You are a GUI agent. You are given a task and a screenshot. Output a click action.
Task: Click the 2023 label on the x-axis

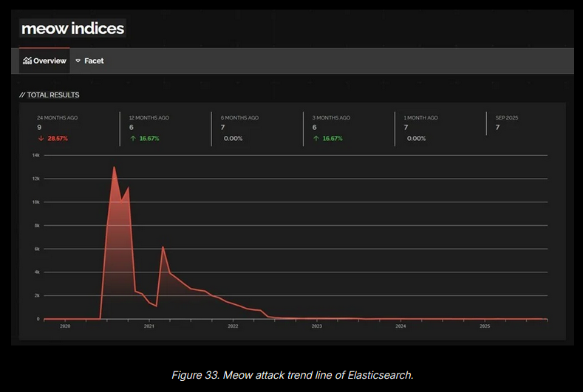316,326
